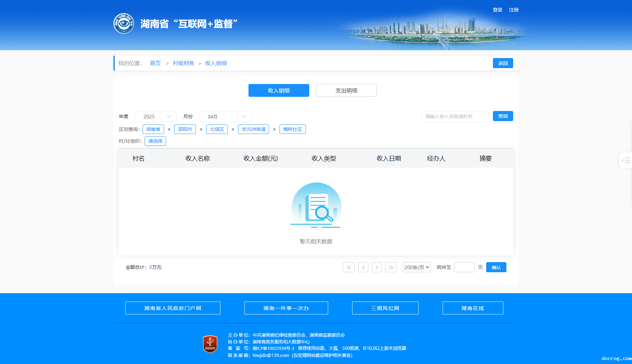Open the 登录 login link
The width and height of the screenshot is (632, 364).
[497, 10]
